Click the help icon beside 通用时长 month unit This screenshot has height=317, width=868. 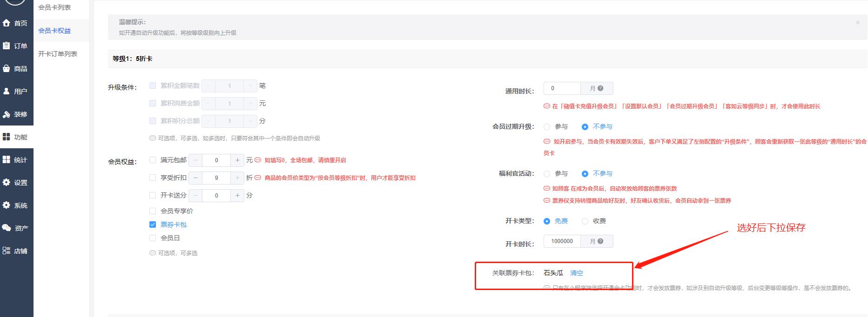pos(600,88)
